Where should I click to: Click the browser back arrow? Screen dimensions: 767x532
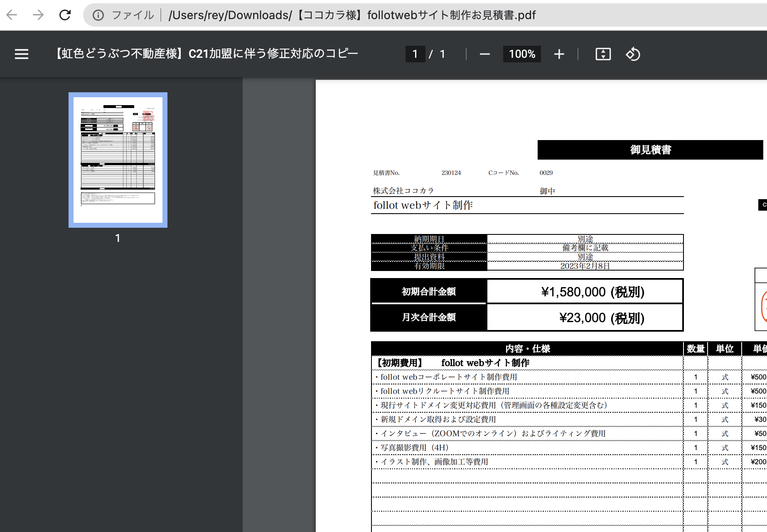coord(12,15)
